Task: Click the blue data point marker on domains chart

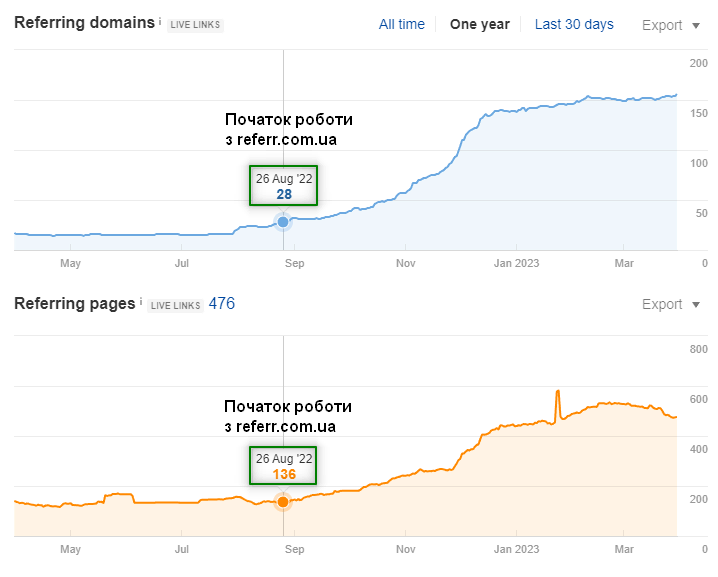Action: [x=283, y=221]
